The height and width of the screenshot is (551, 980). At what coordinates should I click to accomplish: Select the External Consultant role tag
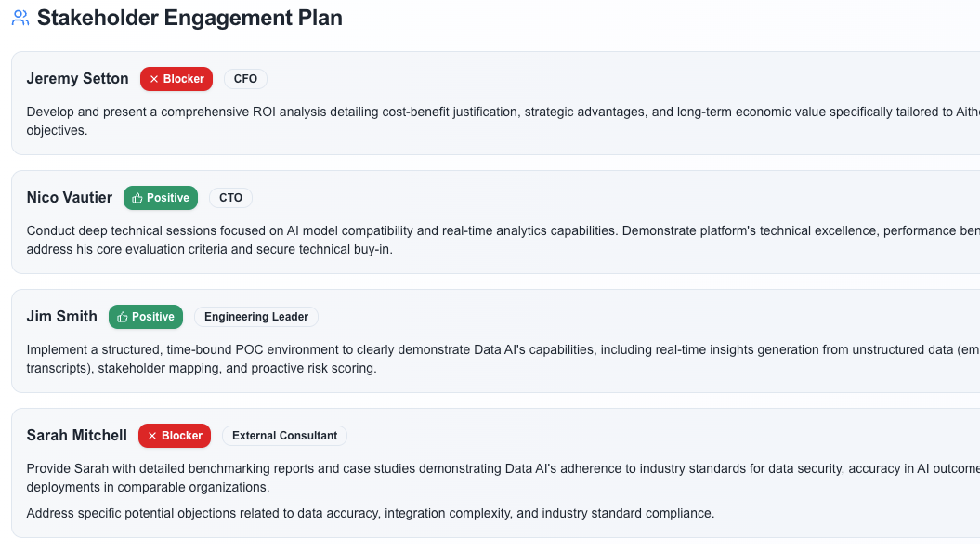[284, 436]
